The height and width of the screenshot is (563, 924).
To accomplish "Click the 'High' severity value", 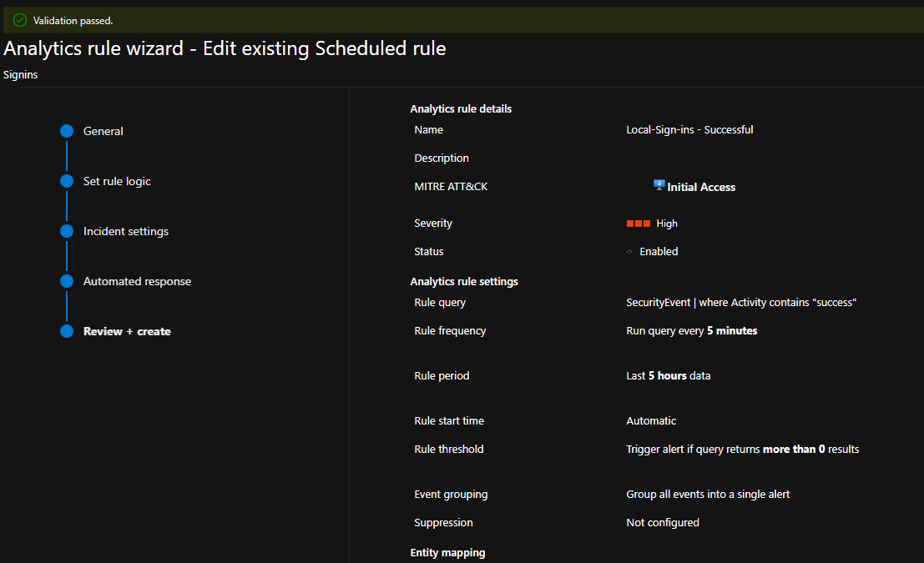I will coord(666,224).
